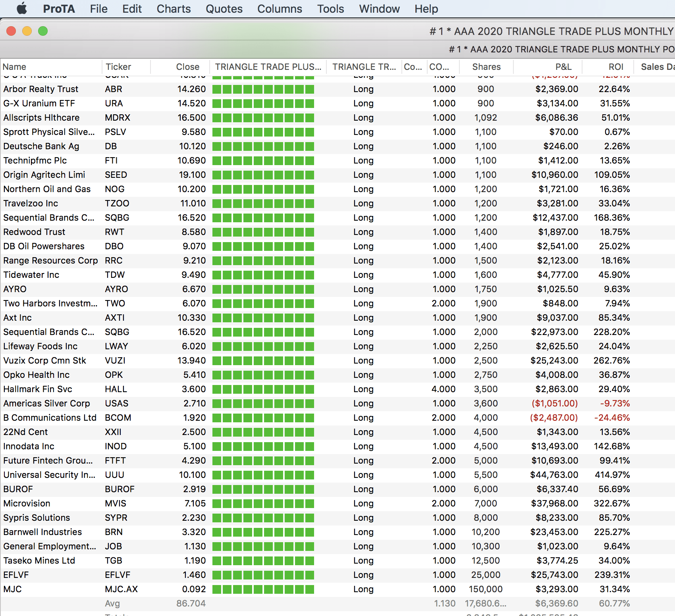675x616 pixels.
Task: Minimize the window using yellow button
Action: (27, 31)
